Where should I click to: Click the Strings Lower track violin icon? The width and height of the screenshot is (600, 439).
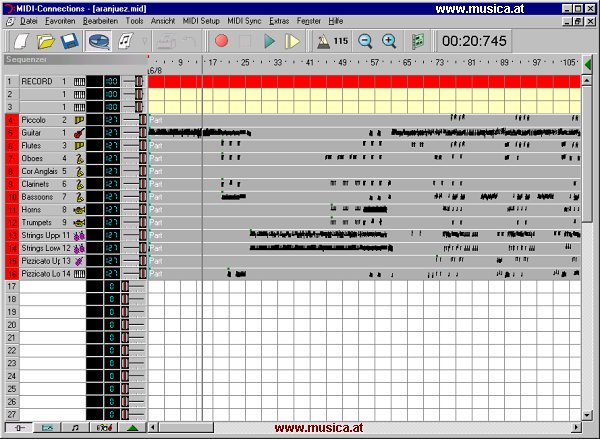(79, 248)
